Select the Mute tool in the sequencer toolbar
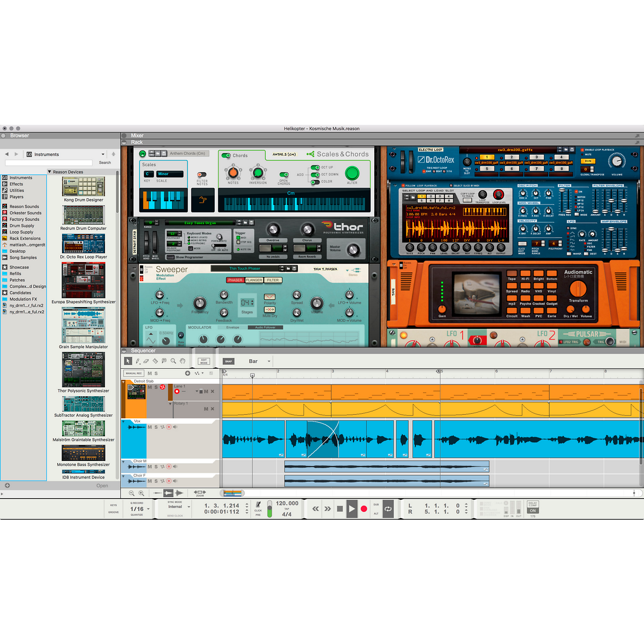The image size is (644, 644). pyautogui.click(x=164, y=361)
